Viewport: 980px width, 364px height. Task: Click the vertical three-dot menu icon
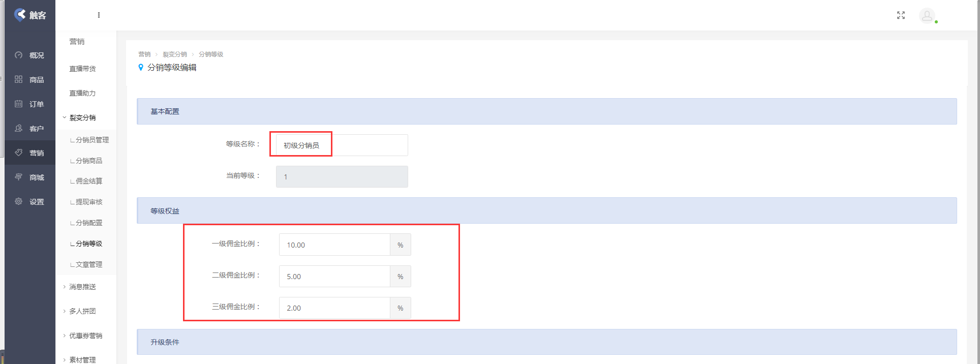point(99,15)
